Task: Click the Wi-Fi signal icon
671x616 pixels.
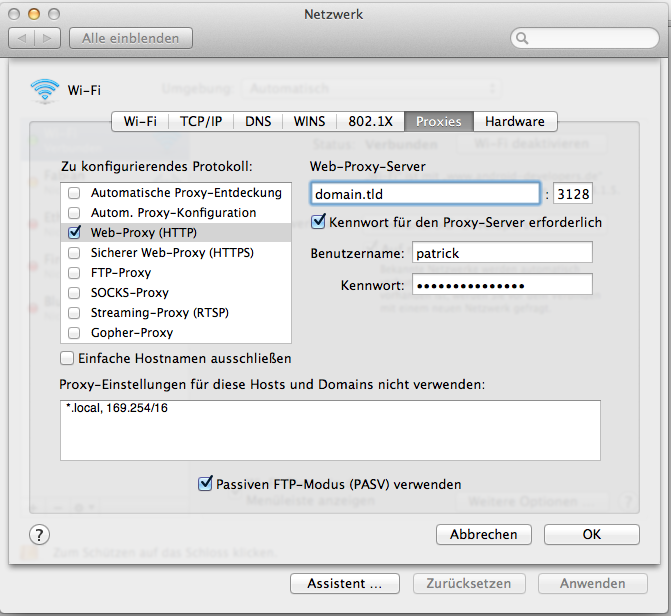Action: [45, 91]
